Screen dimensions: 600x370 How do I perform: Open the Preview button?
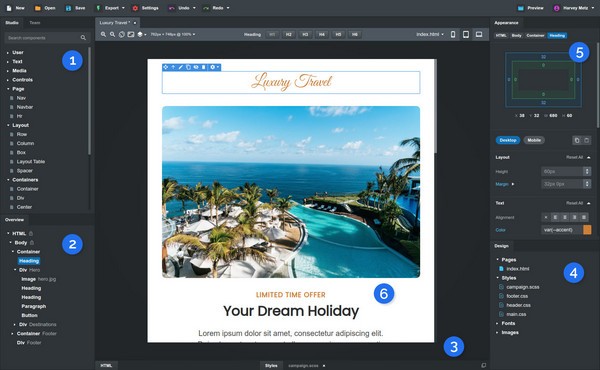point(530,8)
